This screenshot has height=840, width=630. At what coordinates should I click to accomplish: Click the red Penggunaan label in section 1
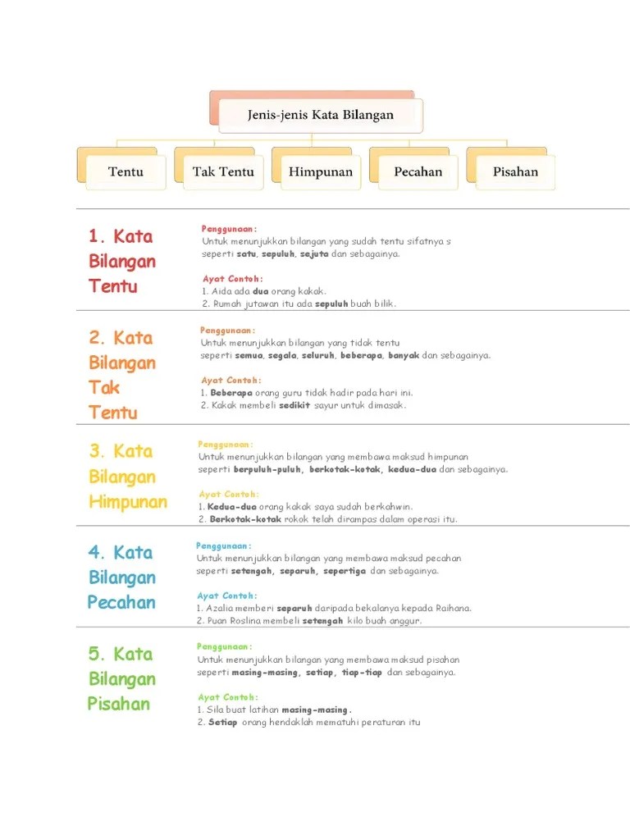click(x=229, y=229)
